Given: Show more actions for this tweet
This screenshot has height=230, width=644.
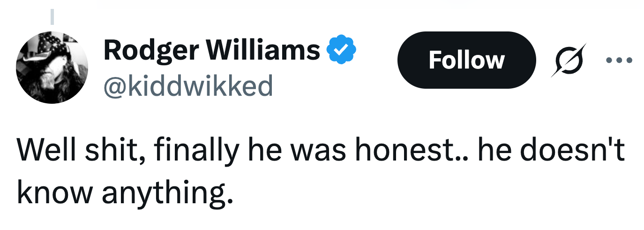Looking at the screenshot, I should (x=619, y=60).
